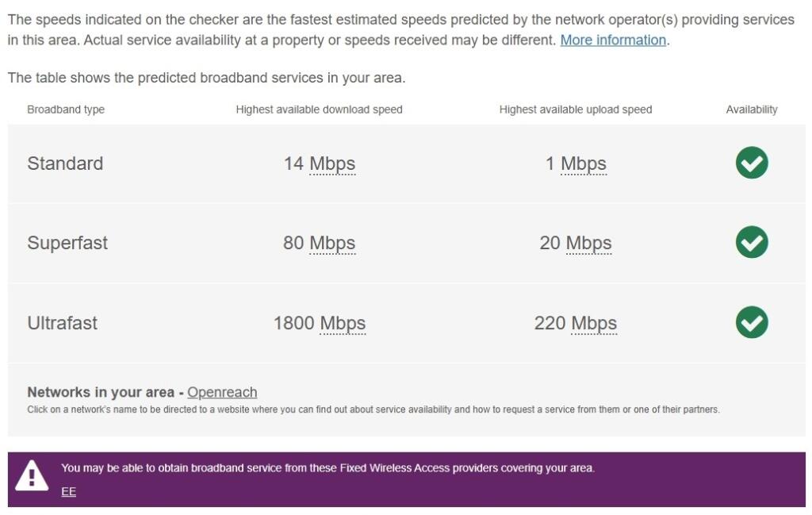Click the Availability column header

click(x=752, y=110)
